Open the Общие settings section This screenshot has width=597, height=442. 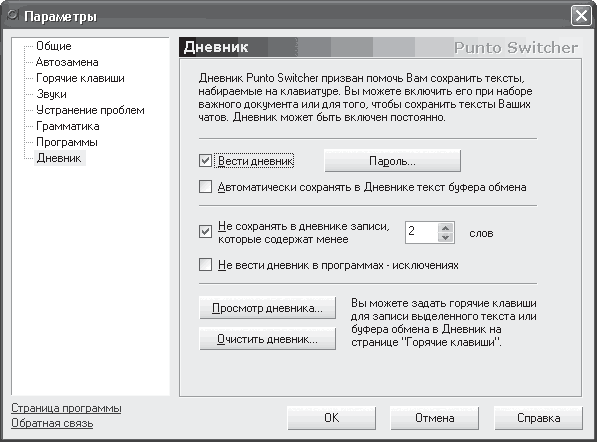54,46
